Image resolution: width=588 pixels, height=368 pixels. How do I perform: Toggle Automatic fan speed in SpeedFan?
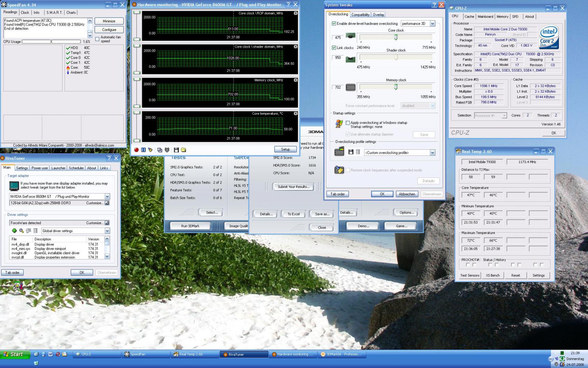tap(97, 39)
